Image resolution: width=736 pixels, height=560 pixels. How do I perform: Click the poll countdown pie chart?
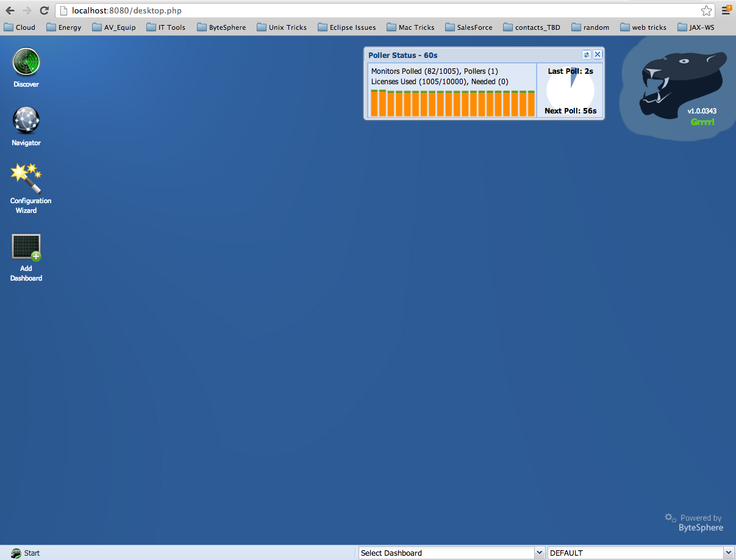coord(570,90)
